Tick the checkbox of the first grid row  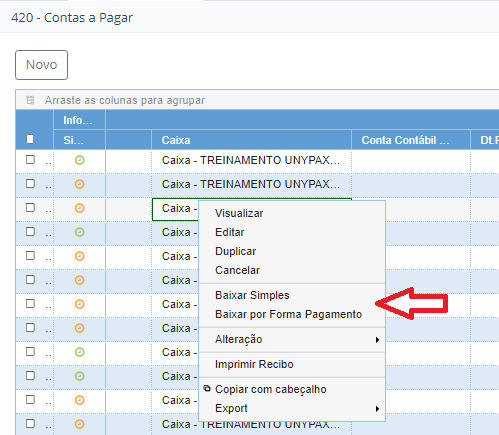pos(30,160)
